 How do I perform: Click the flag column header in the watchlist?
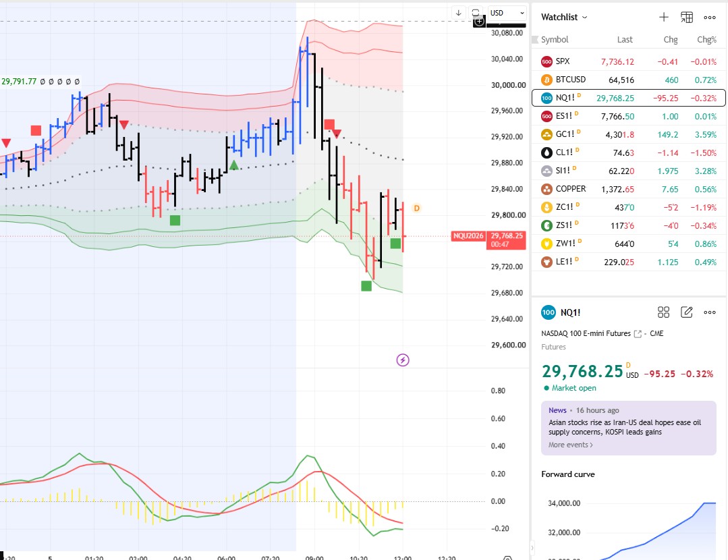(x=535, y=39)
